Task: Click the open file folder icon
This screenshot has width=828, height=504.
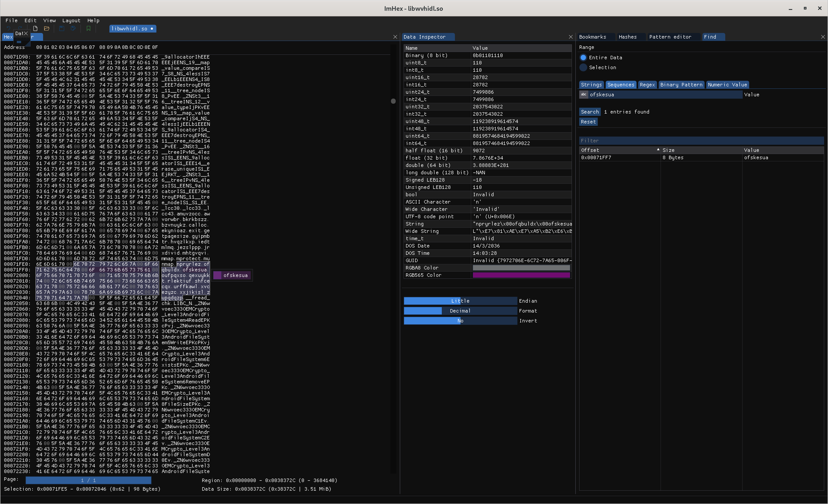Action: pyautogui.click(x=47, y=29)
